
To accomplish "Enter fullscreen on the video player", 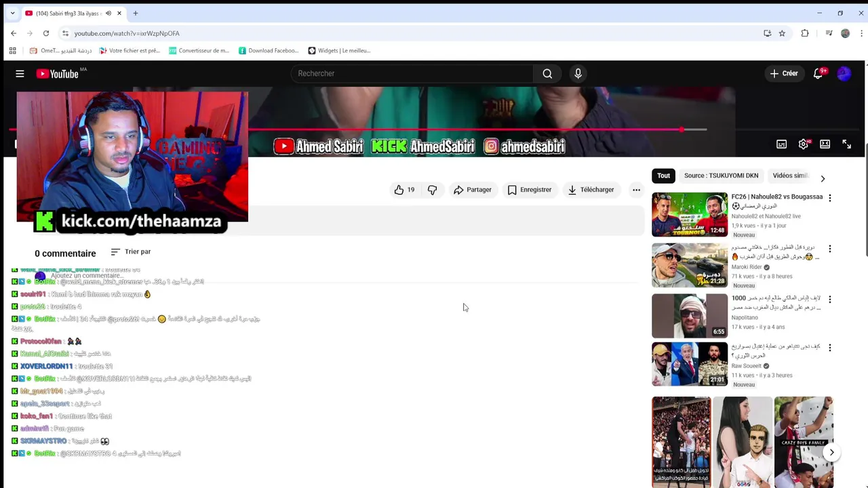I will click(x=846, y=144).
